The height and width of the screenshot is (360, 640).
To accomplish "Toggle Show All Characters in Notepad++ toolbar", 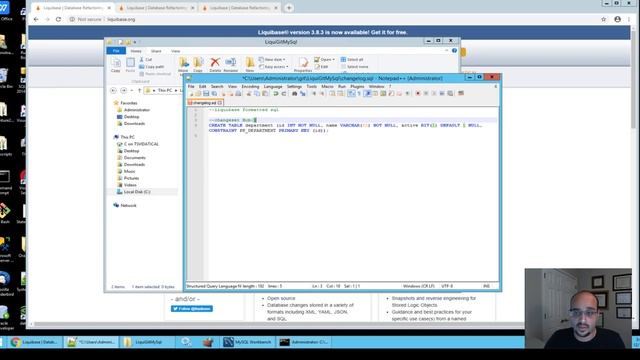I will tap(359, 93).
